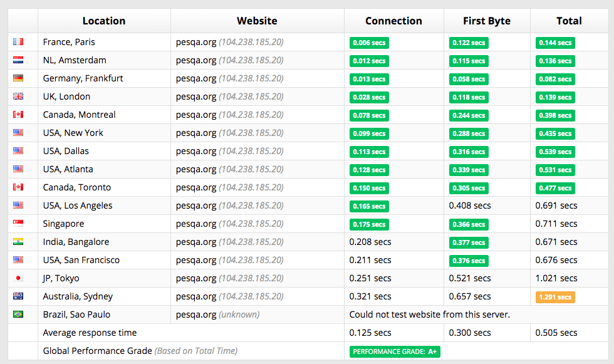Click the orange 1.291 secs total badge
Image resolution: width=614 pixels, height=364 pixels.
click(x=555, y=297)
